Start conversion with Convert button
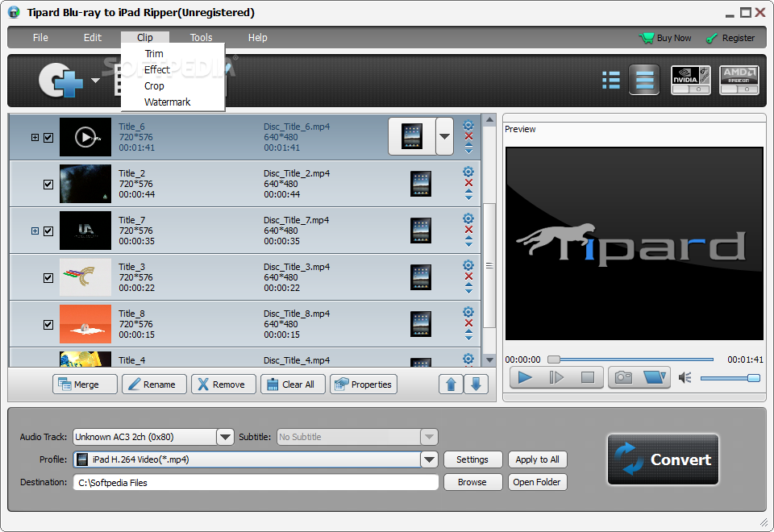The image size is (774, 532). pos(663,459)
